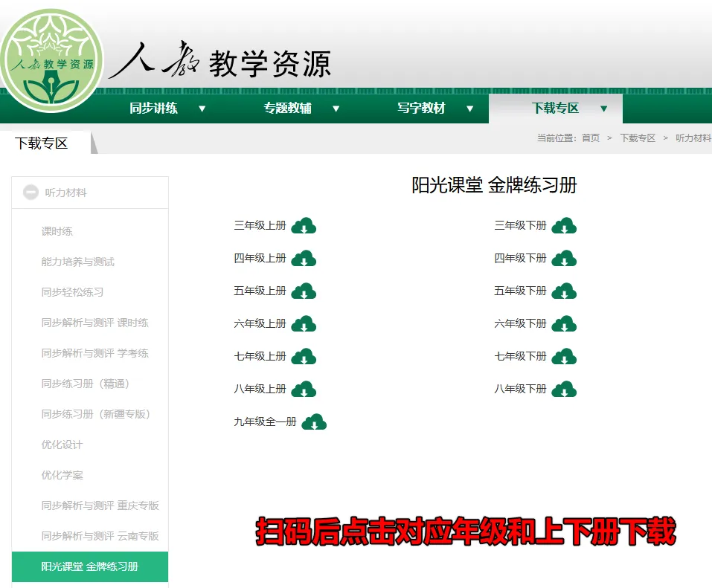
Task: Click the 五年级上册 label
Action: point(260,291)
